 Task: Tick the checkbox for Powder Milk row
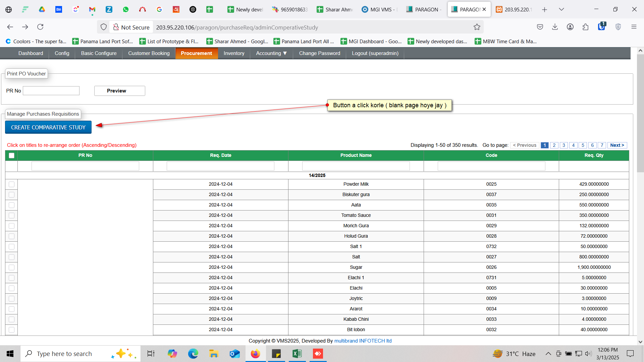11,184
